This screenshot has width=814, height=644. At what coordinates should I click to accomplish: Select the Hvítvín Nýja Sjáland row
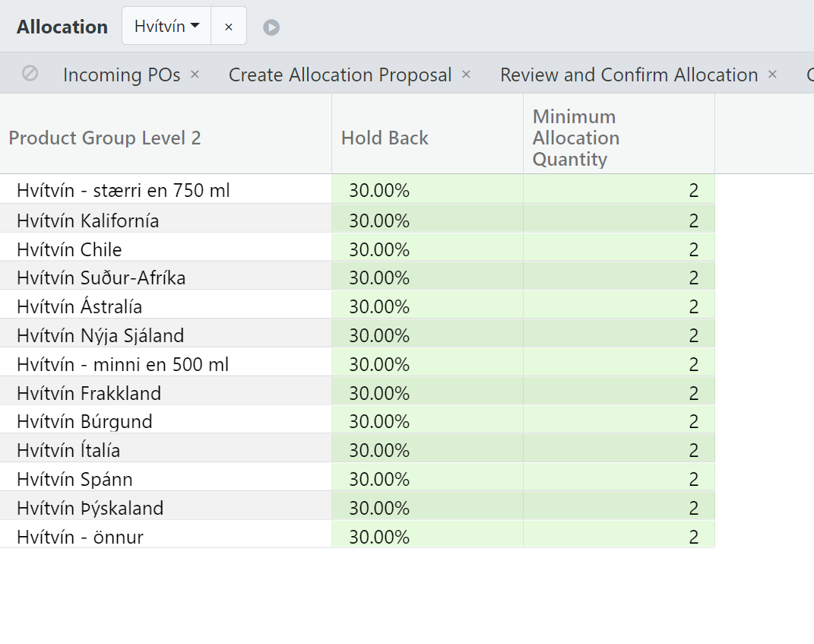click(x=100, y=335)
